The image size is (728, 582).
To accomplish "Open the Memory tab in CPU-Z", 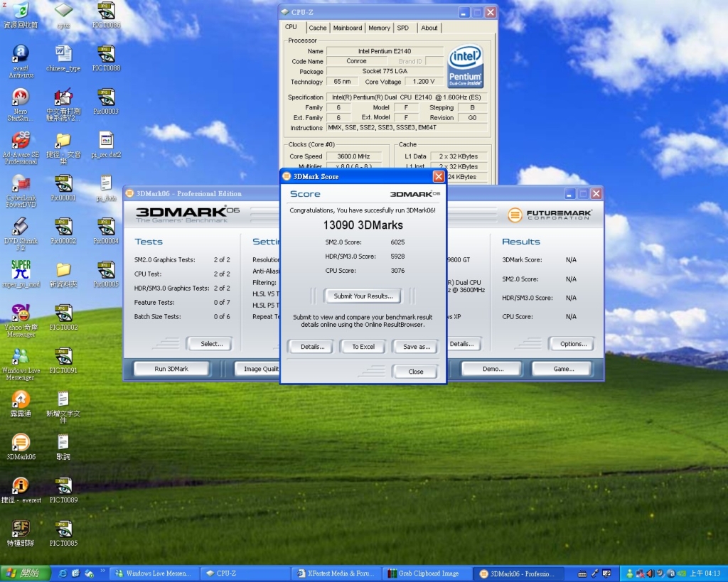I will pyautogui.click(x=380, y=28).
